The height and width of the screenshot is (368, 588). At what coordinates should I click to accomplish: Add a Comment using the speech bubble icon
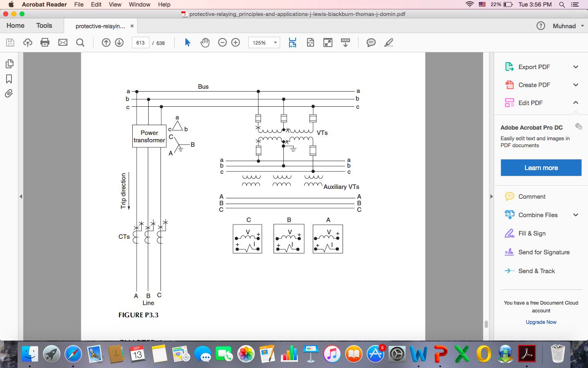[x=371, y=42]
